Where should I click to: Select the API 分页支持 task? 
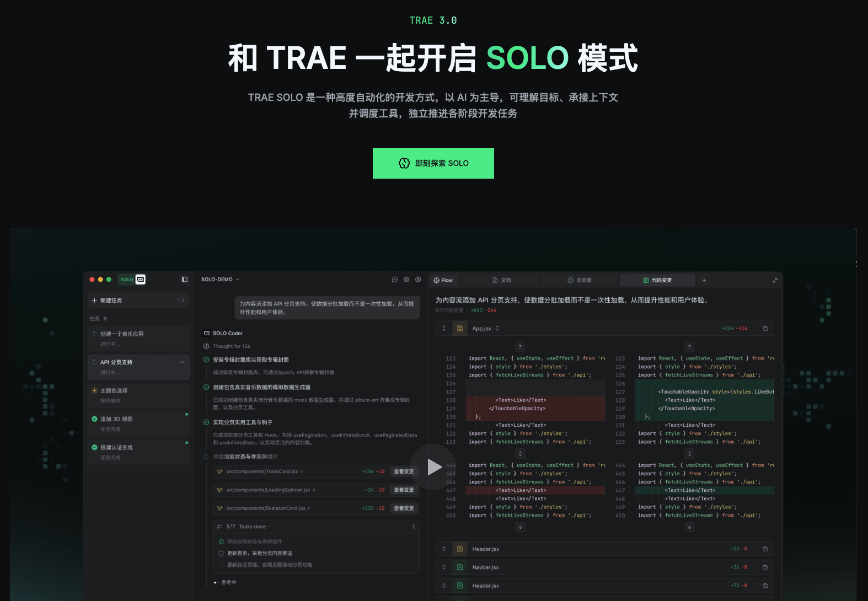138,367
